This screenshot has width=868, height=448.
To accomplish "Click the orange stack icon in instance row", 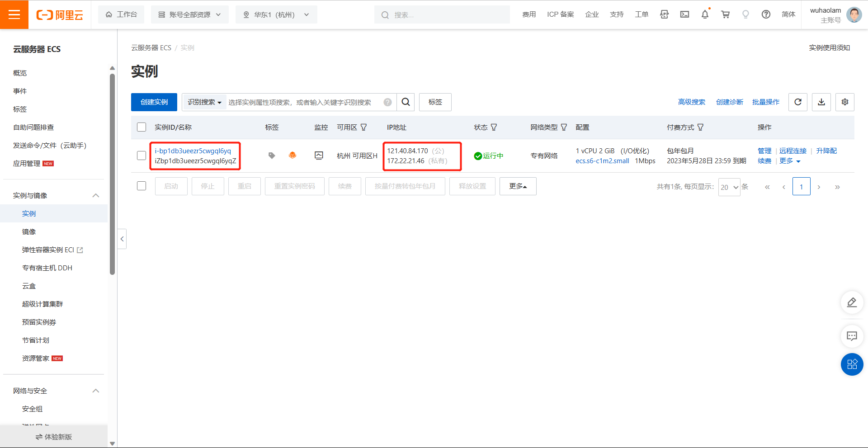I will point(292,156).
